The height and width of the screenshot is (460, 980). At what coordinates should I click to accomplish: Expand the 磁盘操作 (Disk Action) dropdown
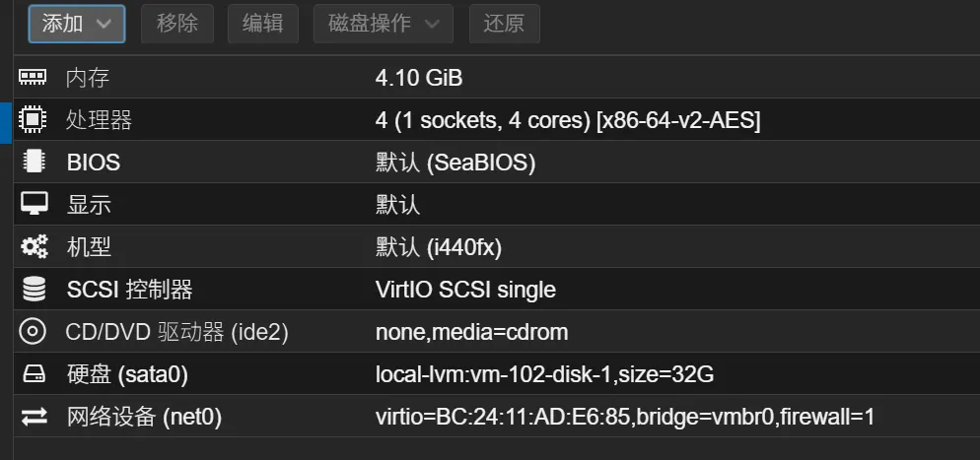pos(384,25)
